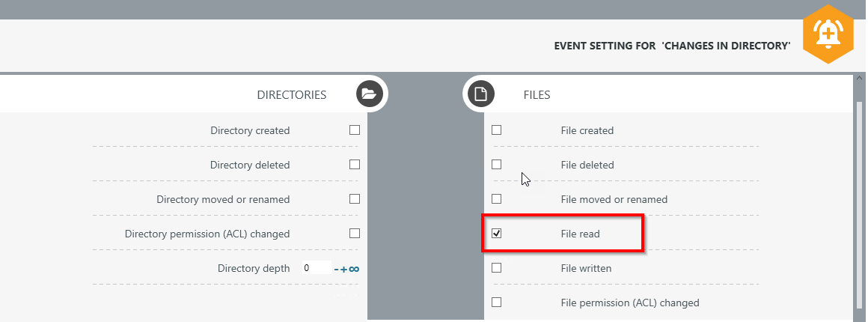Toggle Directory moved or renamed checkbox

(x=355, y=199)
